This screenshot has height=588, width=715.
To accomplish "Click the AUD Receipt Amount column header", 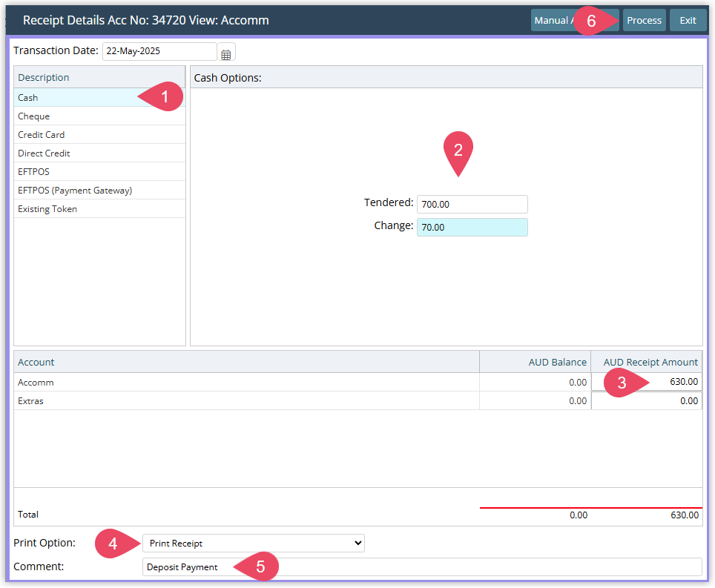I will (647, 362).
